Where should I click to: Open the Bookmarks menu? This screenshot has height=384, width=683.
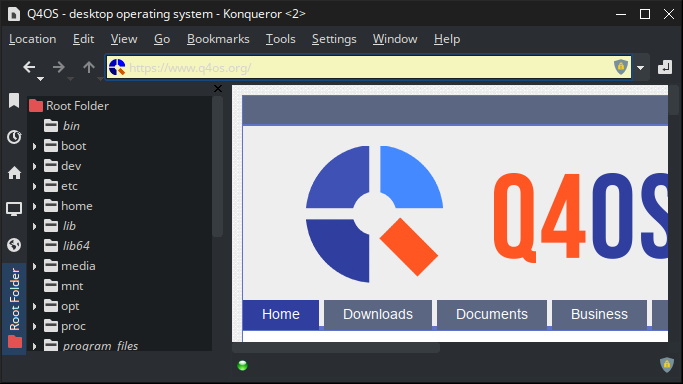tap(218, 39)
